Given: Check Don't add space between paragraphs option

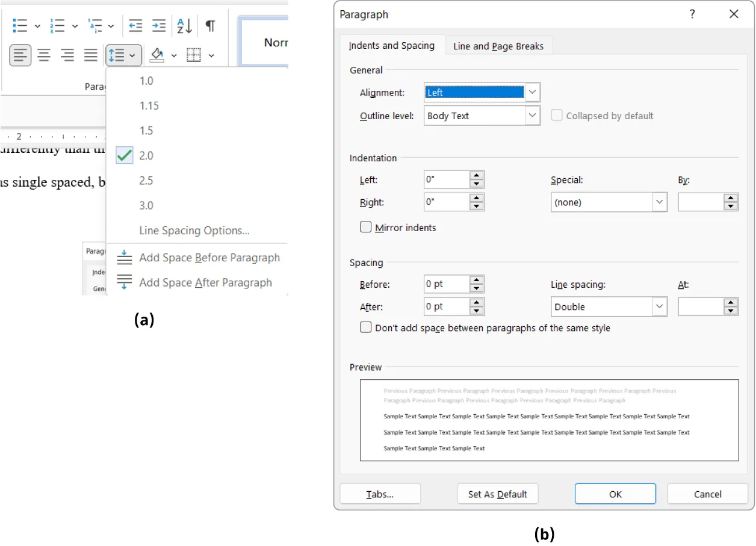Looking at the screenshot, I should 365,327.
